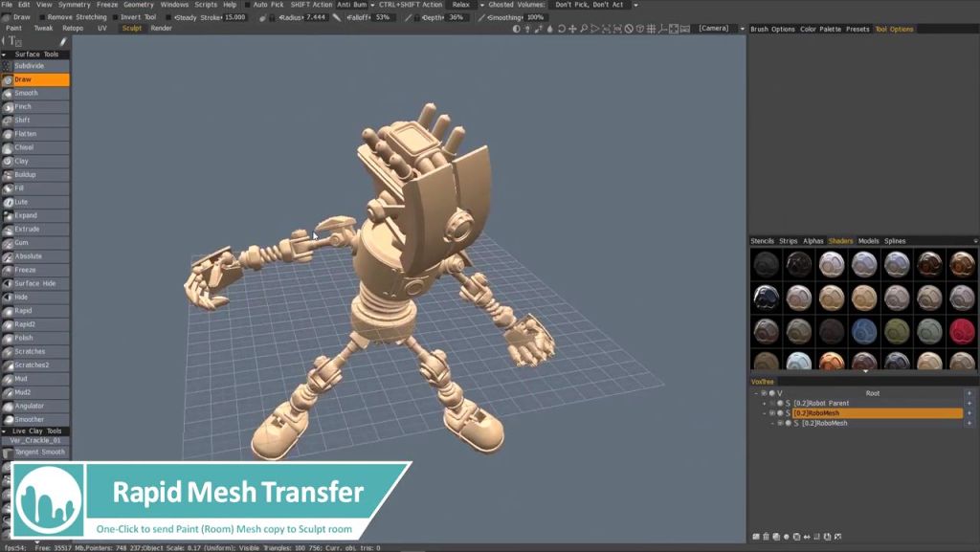Click the grid icon in viewport toolbar
The width and height of the screenshot is (980, 552).
click(651, 29)
